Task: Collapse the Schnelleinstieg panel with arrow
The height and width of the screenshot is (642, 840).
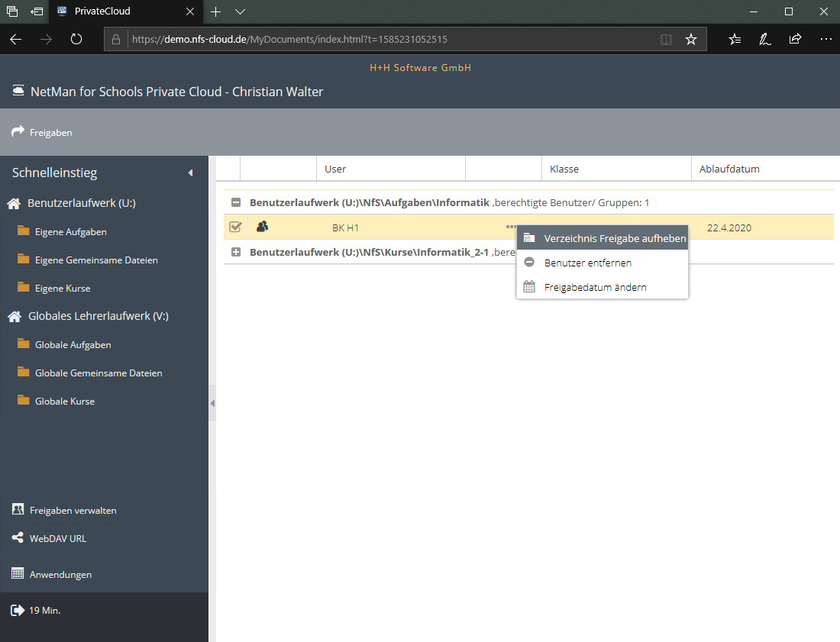Action: (x=190, y=173)
